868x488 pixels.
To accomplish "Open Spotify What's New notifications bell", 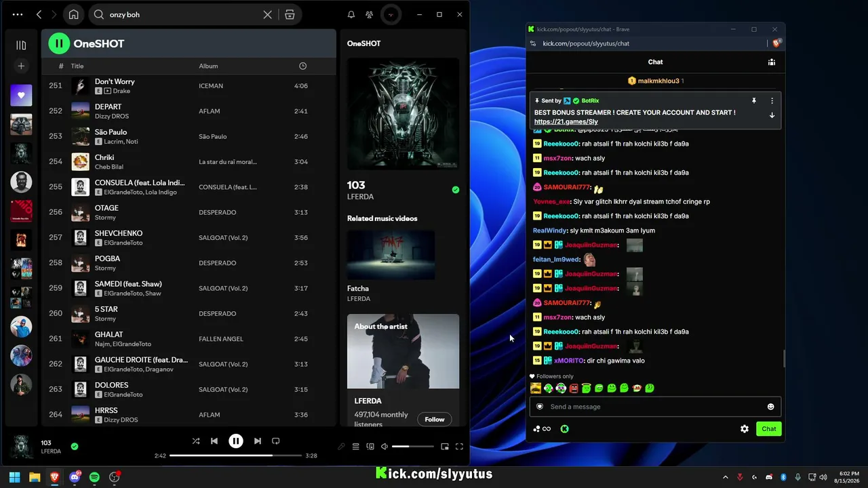I will click(x=351, y=14).
